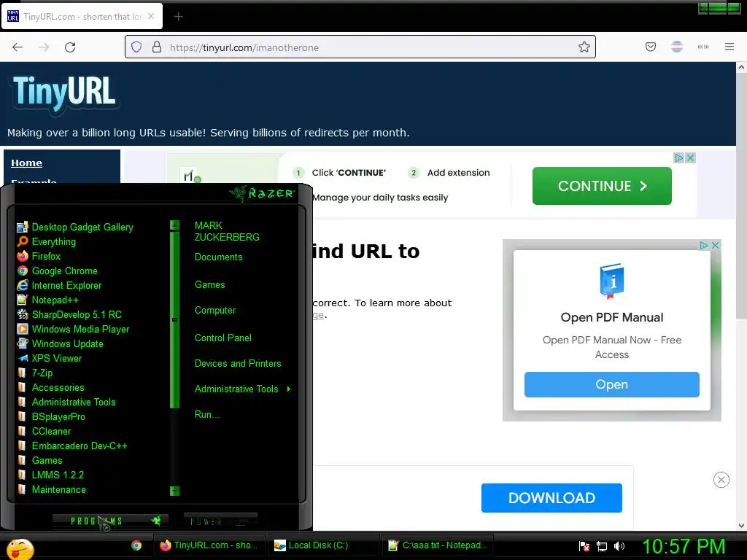Open XPS Viewer from start menu

coord(50,359)
